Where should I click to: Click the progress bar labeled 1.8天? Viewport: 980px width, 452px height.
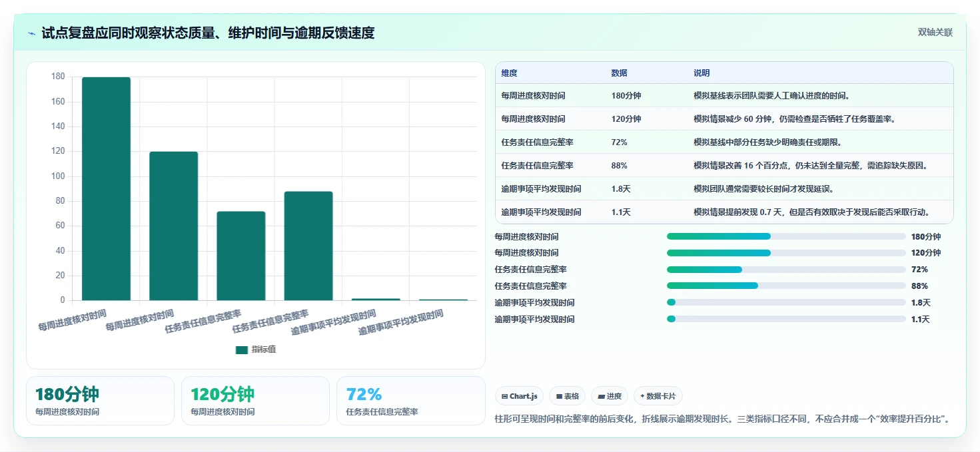786,302
